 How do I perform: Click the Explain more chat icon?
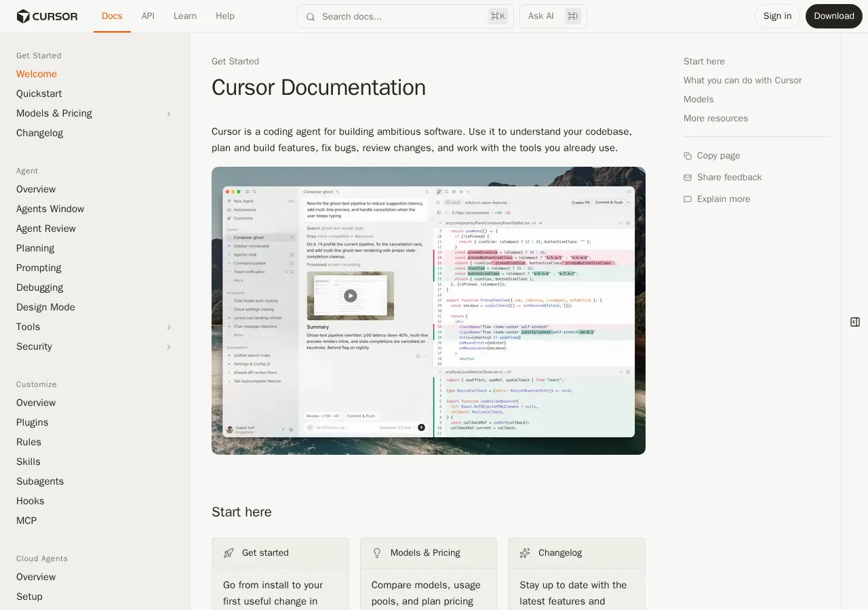pos(688,199)
